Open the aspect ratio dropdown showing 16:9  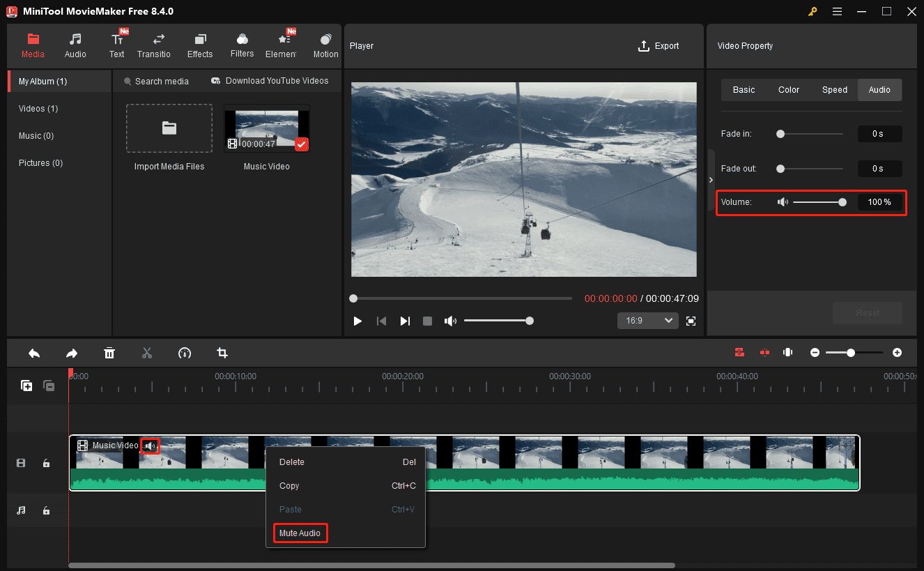[647, 320]
